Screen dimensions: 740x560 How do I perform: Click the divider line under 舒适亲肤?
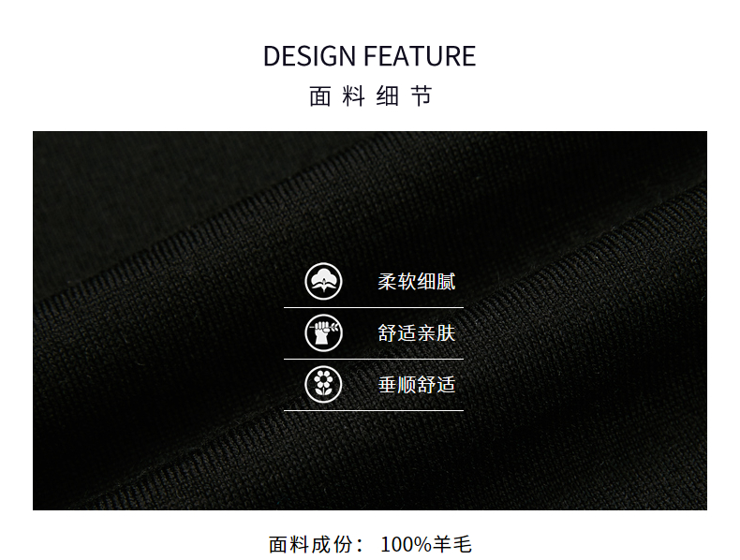374,359
